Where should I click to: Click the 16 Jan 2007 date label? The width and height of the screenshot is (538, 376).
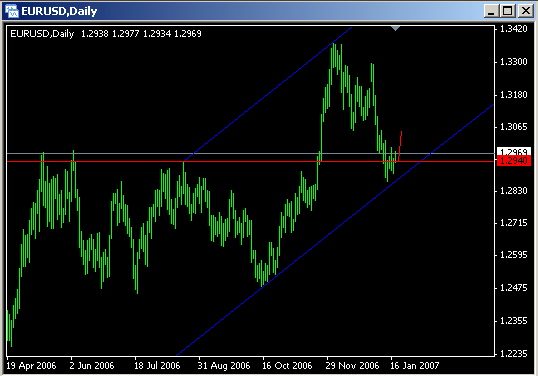tap(414, 366)
